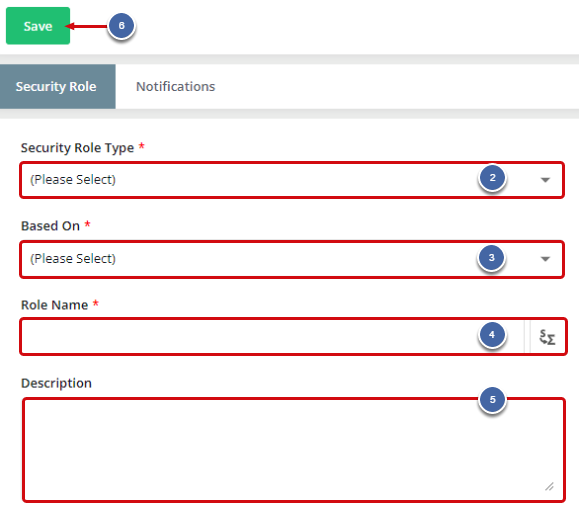The height and width of the screenshot is (513, 579).
Task: Click the Based On field label
Action: tap(50, 226)
